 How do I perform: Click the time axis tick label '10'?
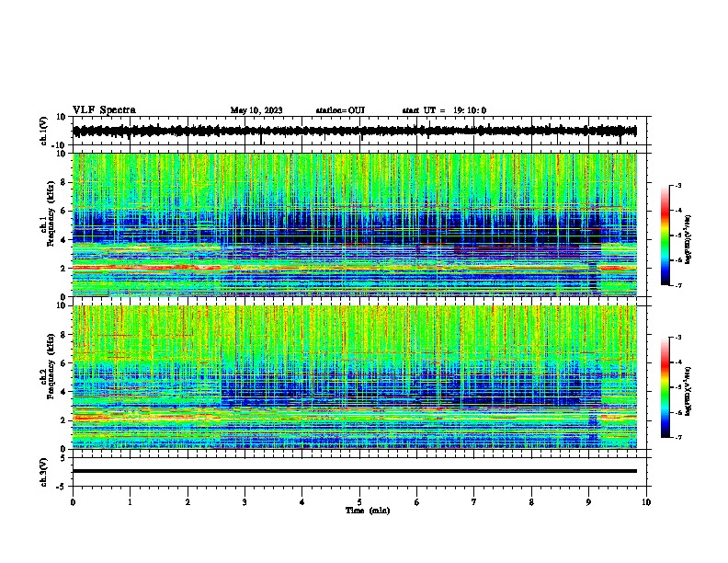pos(646,502)
